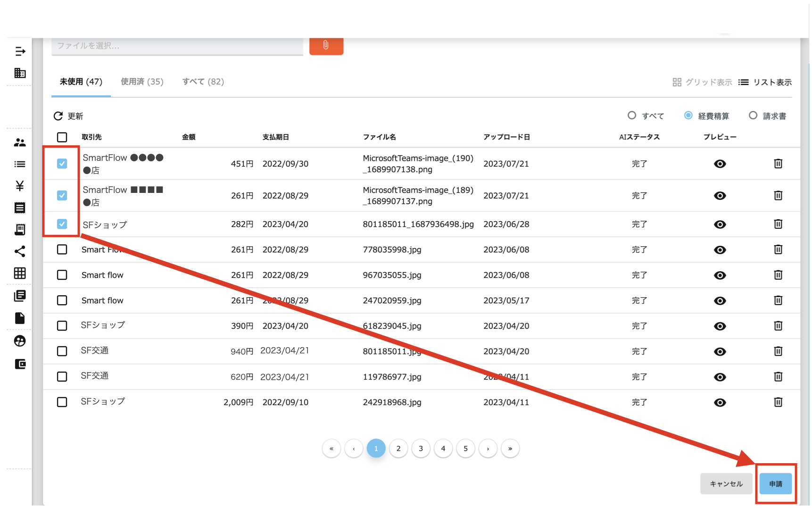Switch to リスト表示 list view

tap(765, 82)
